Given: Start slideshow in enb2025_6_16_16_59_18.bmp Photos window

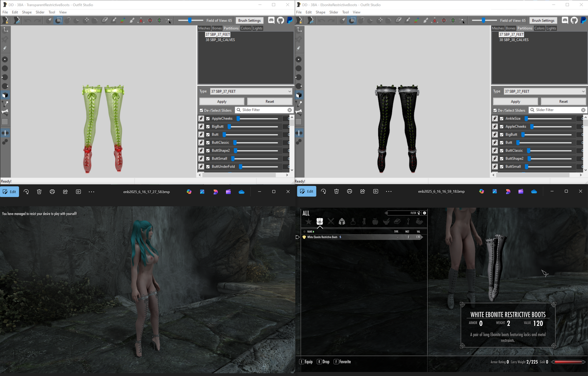Looking at the screenshot, I should coord(376,192).
